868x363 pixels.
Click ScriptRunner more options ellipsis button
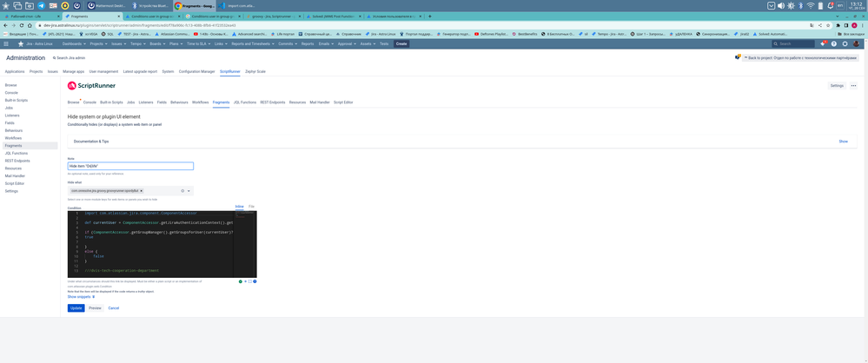point(853,86)
